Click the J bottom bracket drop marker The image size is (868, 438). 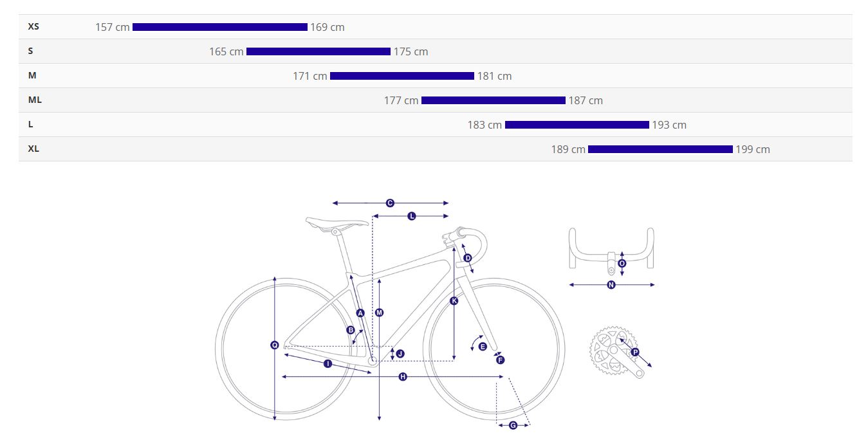click(400, 354)
